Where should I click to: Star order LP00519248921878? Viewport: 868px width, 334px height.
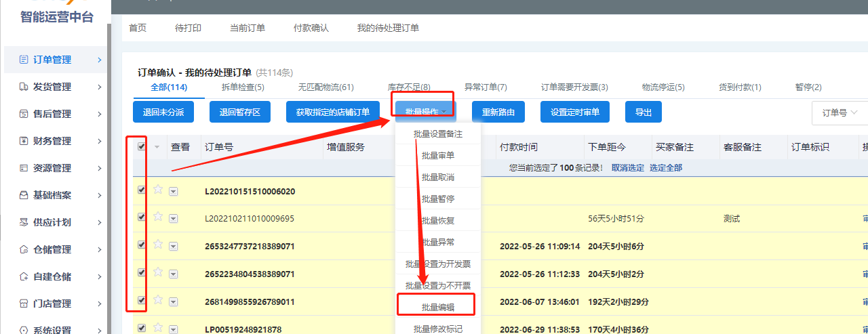tap(158, 328)
